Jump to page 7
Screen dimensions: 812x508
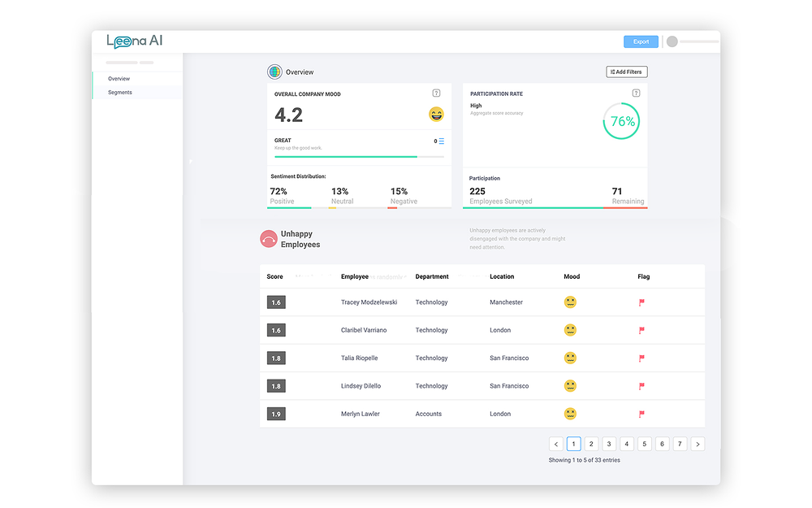pyautogui.click(x=680, y=445)
